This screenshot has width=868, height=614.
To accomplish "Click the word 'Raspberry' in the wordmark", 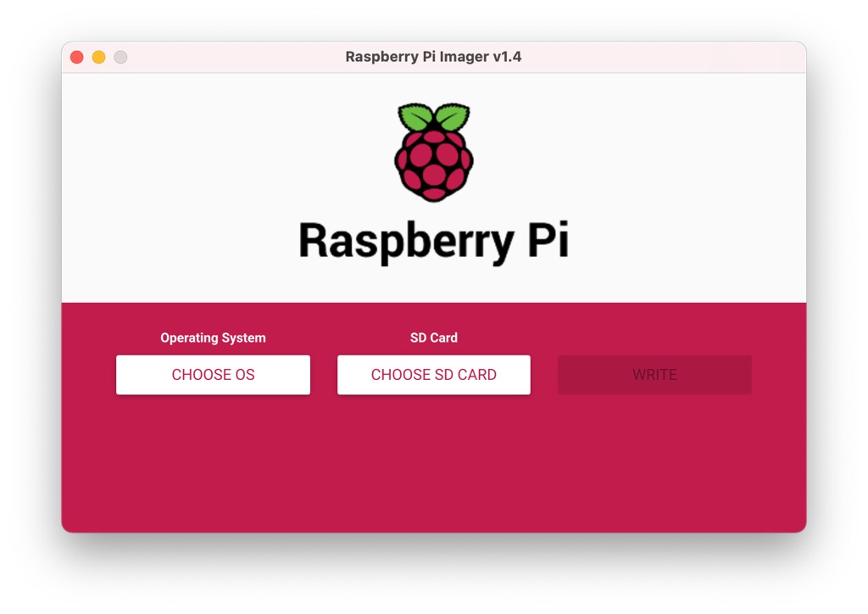I will 405,241.
